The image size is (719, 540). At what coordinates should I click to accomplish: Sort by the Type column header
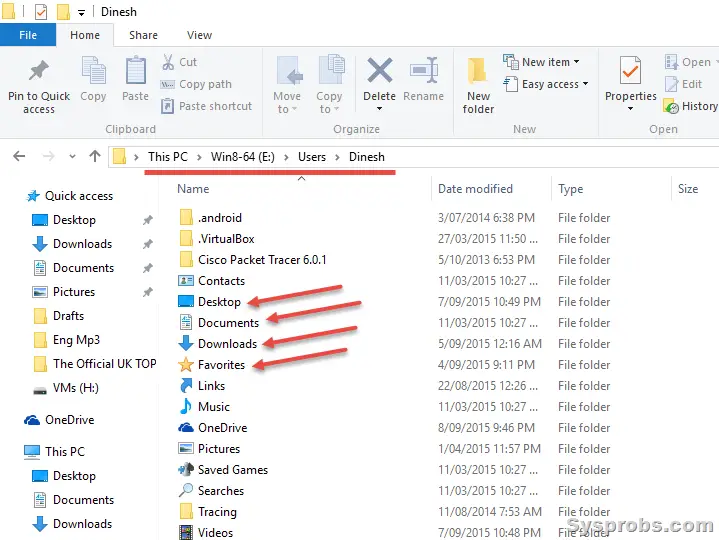(570, 189)
